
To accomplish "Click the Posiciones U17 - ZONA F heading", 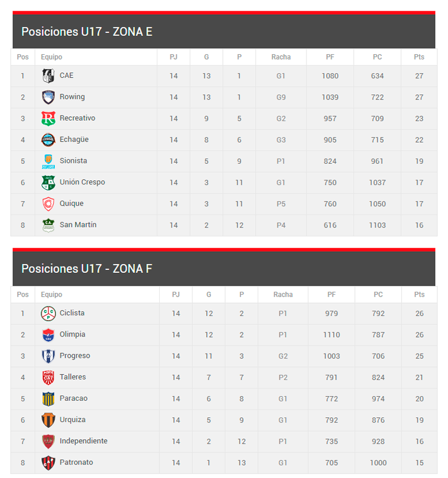I will point(87,269).
